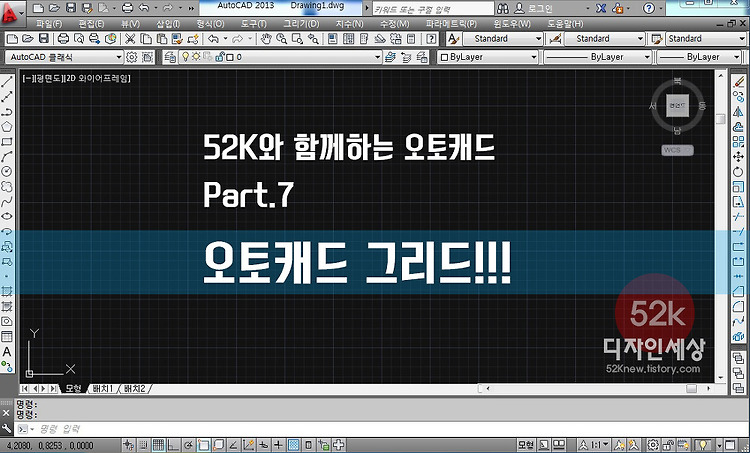
Task: Open the application menu red A logo
Action: 10,13
